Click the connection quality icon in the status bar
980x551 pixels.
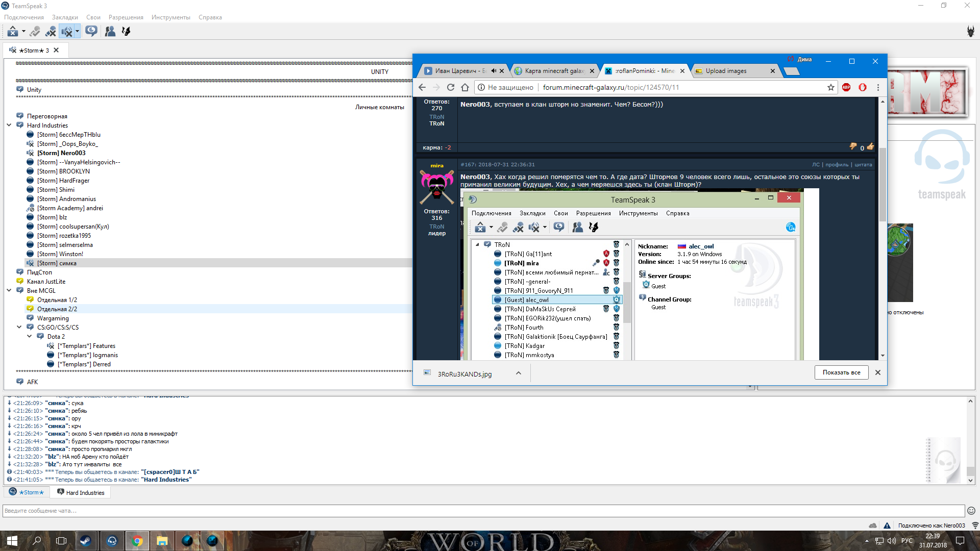tap(975, 525)
